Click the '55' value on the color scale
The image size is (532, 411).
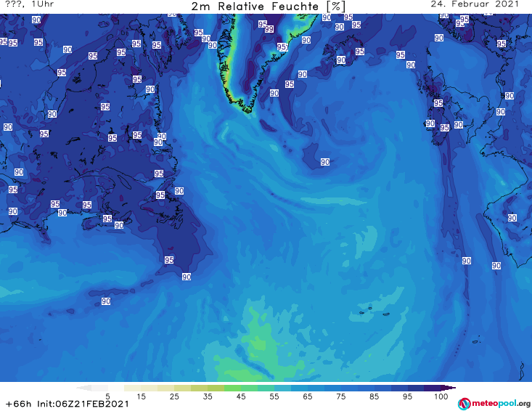(274, 396)
